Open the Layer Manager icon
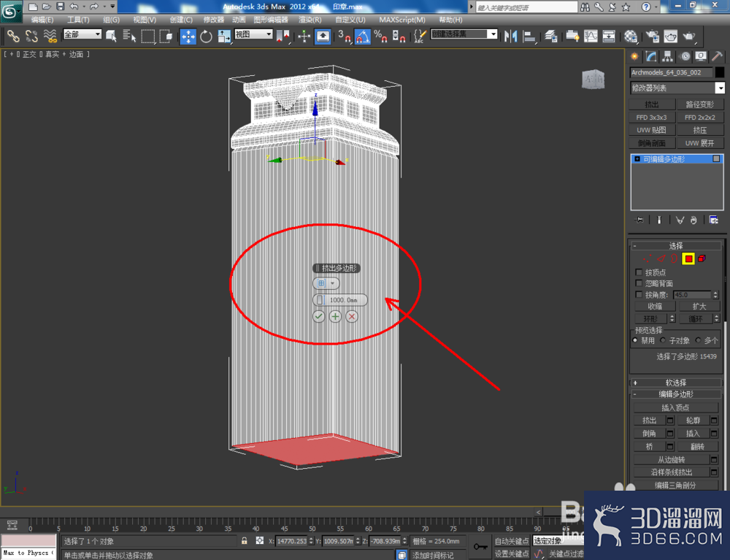Viewport: 730px width, 560px height. [x=551, y=36]
